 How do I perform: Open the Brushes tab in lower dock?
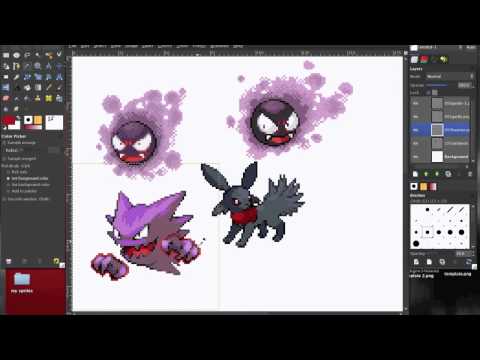click(414, 186)
